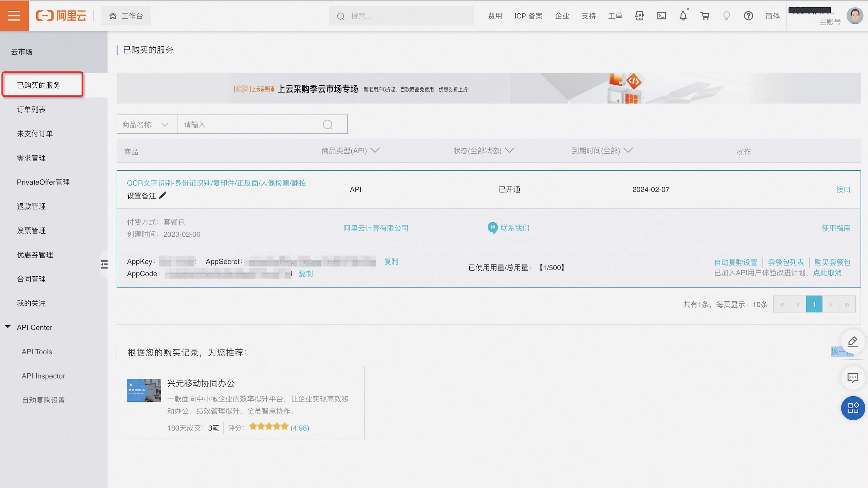The width and height of the screenshot is (868, 488).
Task: Click 联系我们 chat link
Action: 509,228
